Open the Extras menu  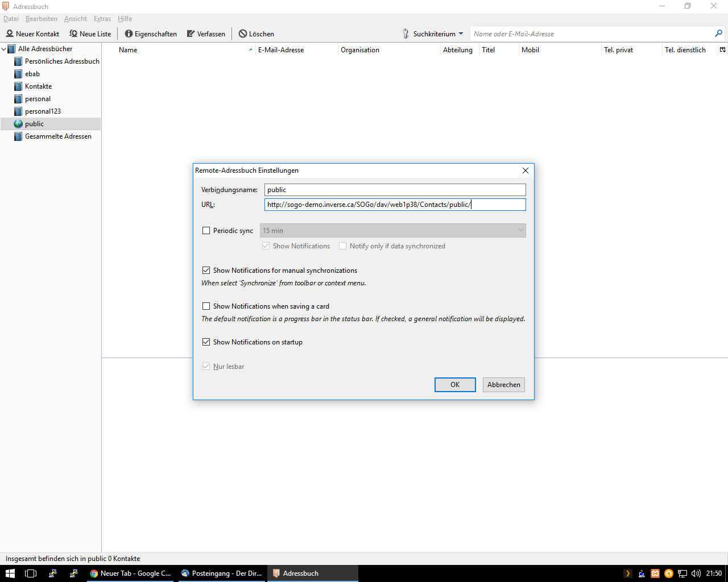pos(102,19)
